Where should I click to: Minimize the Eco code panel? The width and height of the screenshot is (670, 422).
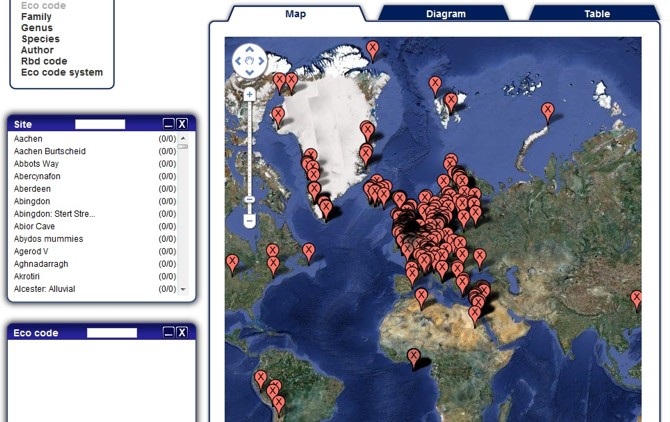[169, 332]
